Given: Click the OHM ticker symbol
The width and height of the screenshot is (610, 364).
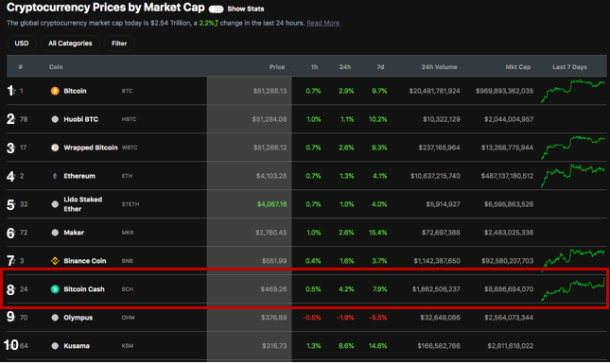Looking at the screenshot, I should pos(128,318).
